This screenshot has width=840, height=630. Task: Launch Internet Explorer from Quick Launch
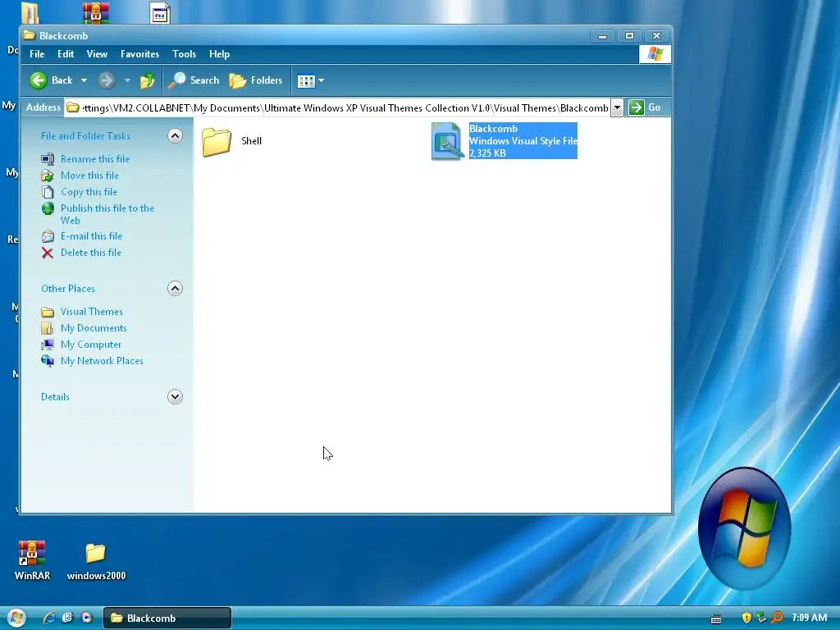click(49, 618)
